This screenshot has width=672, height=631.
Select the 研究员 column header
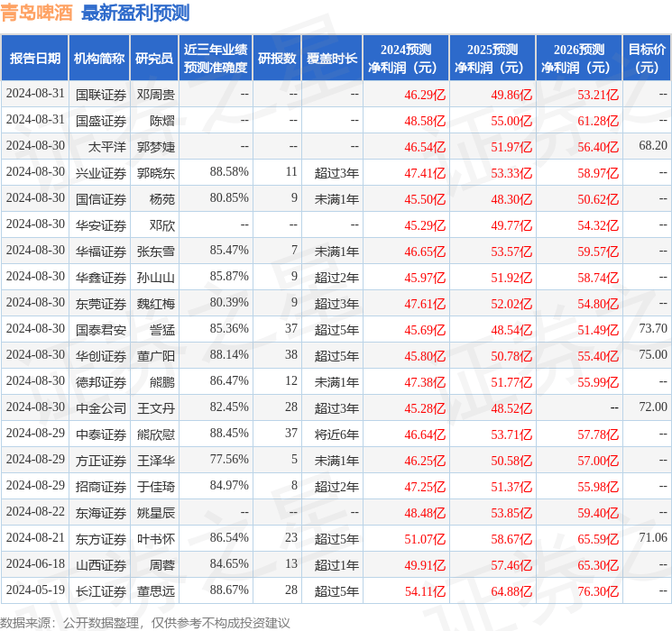point(154,59)
